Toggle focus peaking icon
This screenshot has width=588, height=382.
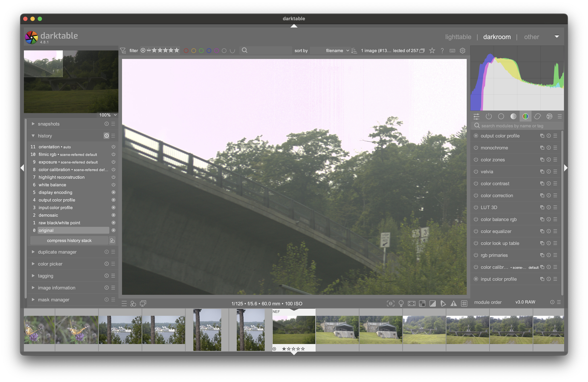tap(390, 304)
